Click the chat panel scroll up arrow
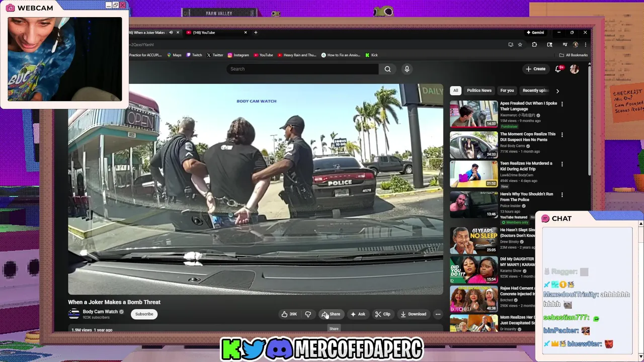 click(640, 224)
